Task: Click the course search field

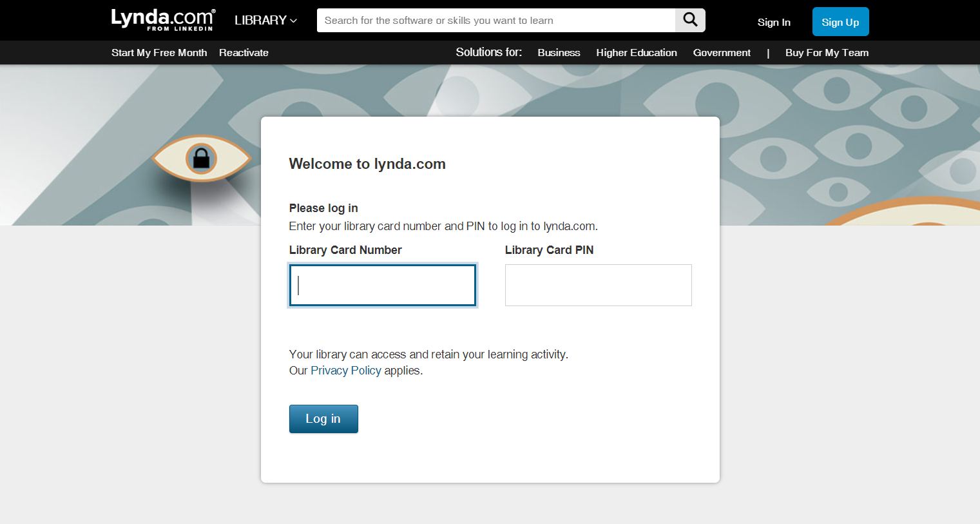Action: click(x=496, y=20)
